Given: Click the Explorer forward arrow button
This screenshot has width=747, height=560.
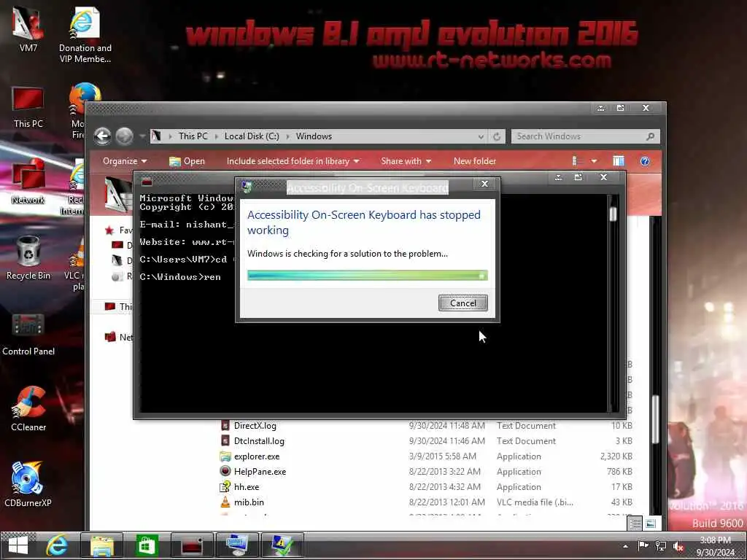Looking at the screenshot, I should pyautogui.click(x=124, y=136).
